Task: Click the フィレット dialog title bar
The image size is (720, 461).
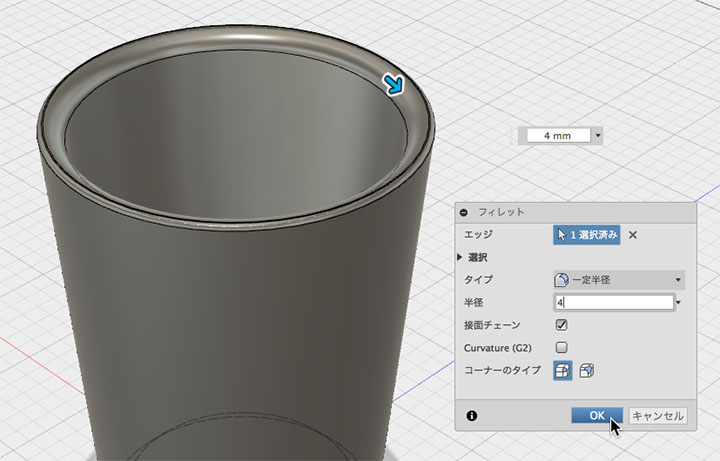Action: tap(575, 212)
